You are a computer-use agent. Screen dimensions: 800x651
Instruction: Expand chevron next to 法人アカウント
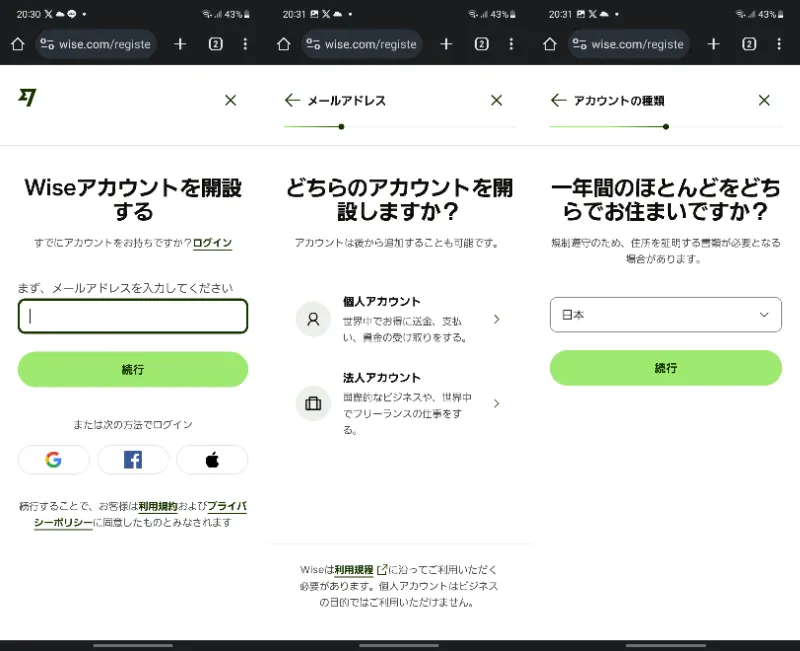496,404
